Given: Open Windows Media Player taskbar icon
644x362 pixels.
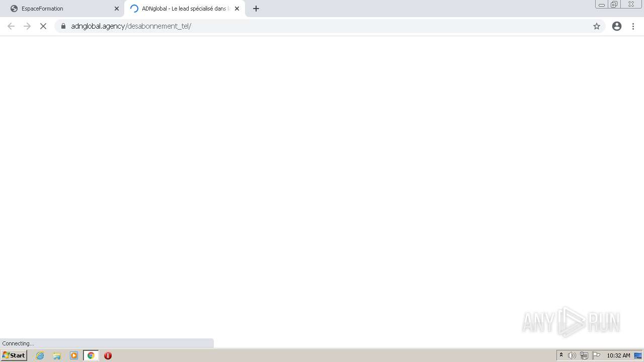Looking at the screenshot, I should pos(74,355).
